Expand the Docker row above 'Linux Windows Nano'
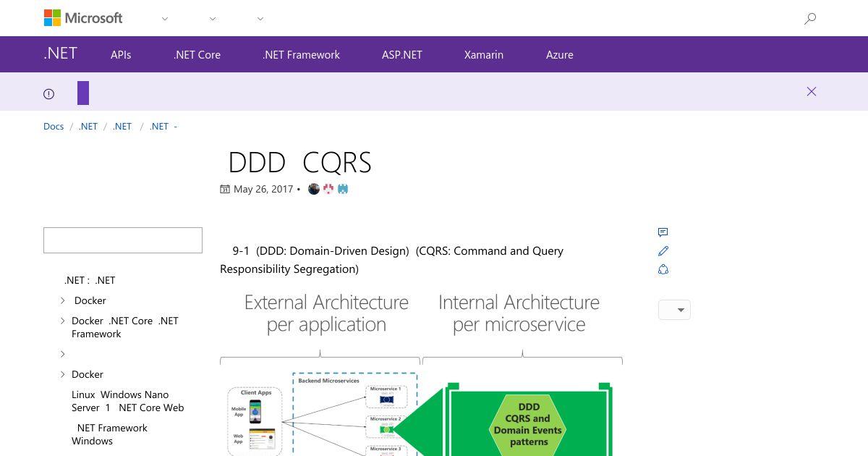This screenshot has height=456, width=868. (62, 374)
